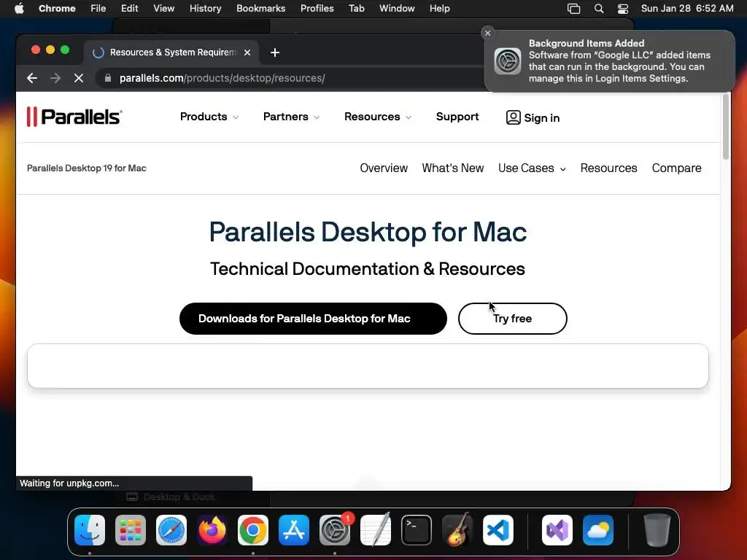Open the Apple menu
747x560 pixels.
[19, 8]
